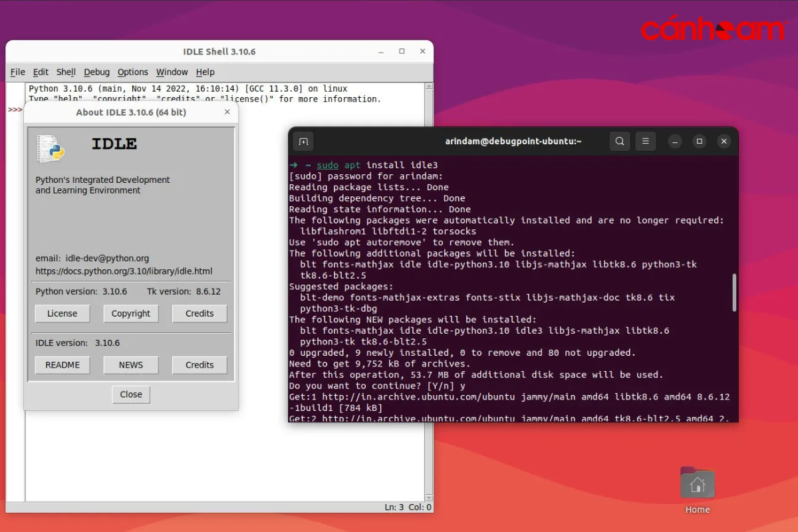This screenshot has width=798, height=532.
Task: Open the Edit menu in IDLE Shell
Action: [x=41, y=72]
